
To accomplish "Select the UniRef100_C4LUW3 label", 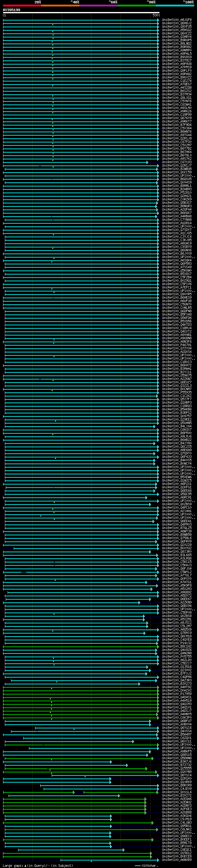I will tap(177, 822).
